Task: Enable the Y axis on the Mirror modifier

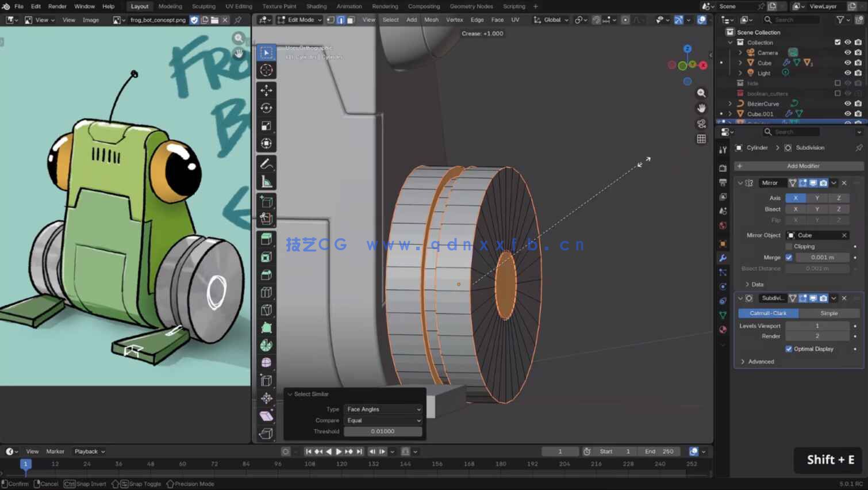Action: (817, 197)
